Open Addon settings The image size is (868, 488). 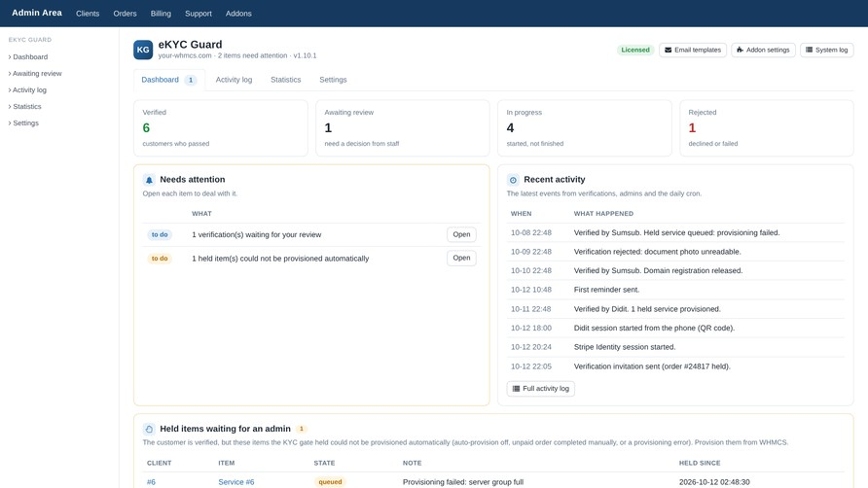tap(763, 50)
